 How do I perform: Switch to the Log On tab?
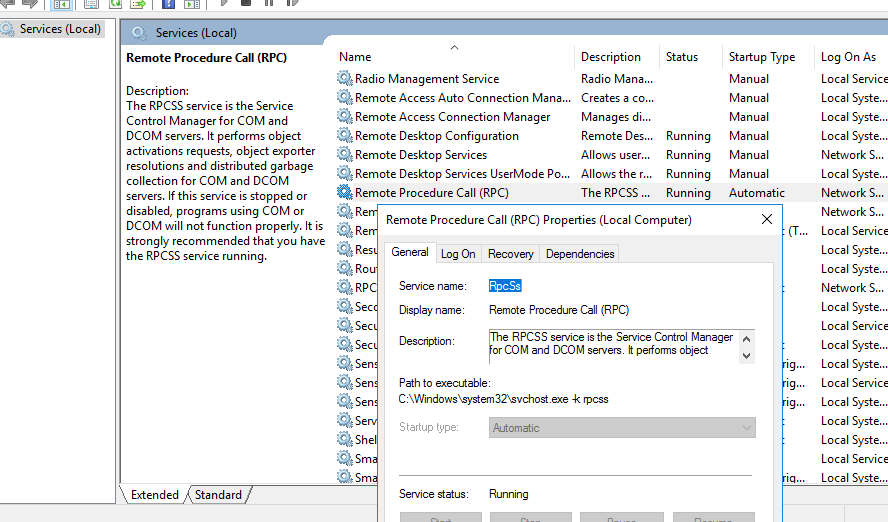pyautogui.click(x=458, y=254)
